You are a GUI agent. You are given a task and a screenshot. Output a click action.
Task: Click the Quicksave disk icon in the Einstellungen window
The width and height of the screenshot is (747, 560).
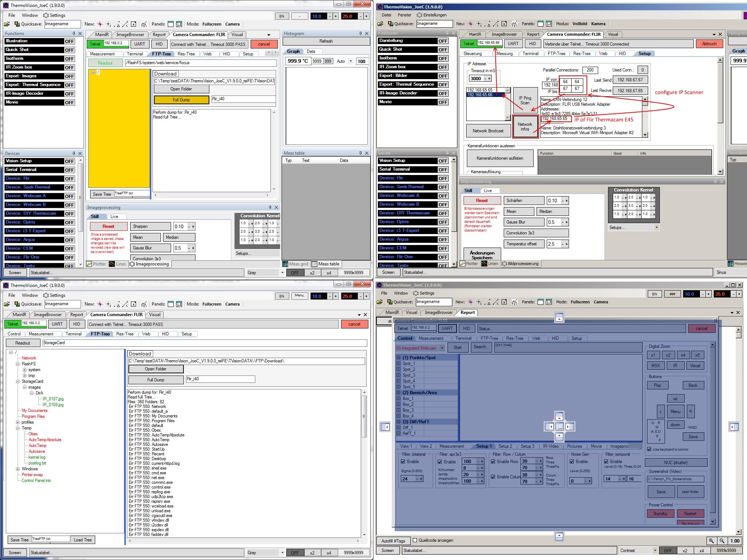click(x=390, y=24)
